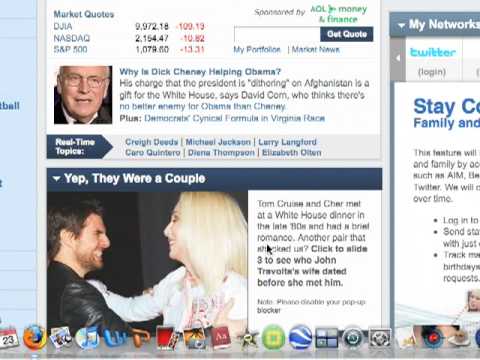This screenshot has height=360, width=480.
Task: Open Why Is Dick Cheney Helping Obama headline
Action: [x=200, y=72]
